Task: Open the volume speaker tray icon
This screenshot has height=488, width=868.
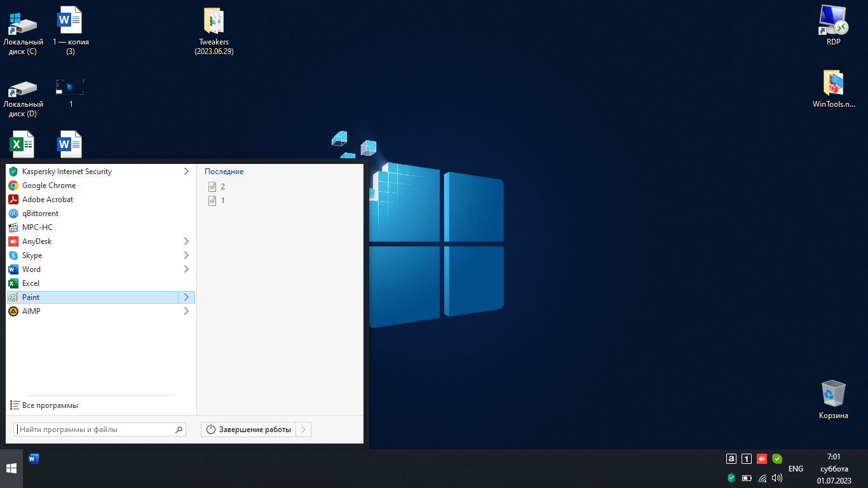Action: [776, 478]
